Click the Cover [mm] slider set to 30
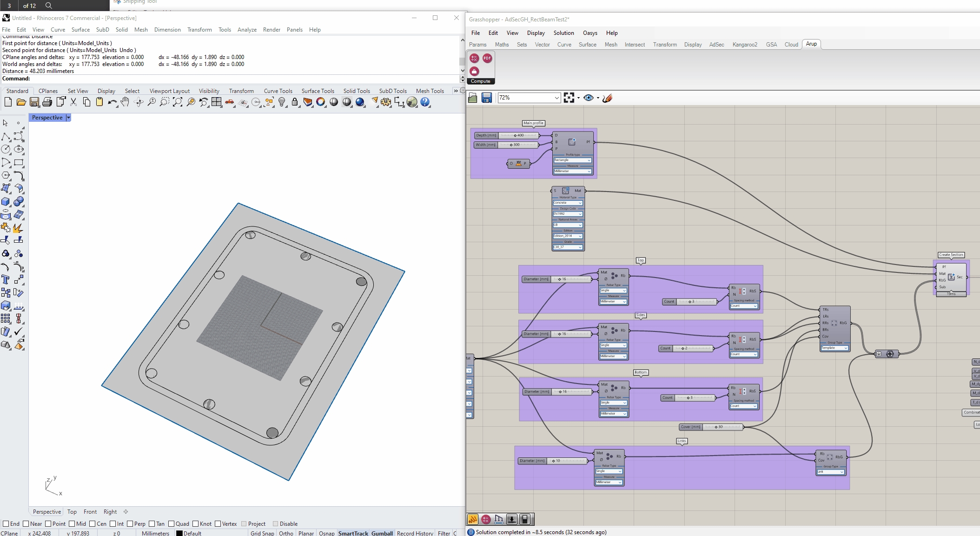Screen dimensions: 980x536 711,427
